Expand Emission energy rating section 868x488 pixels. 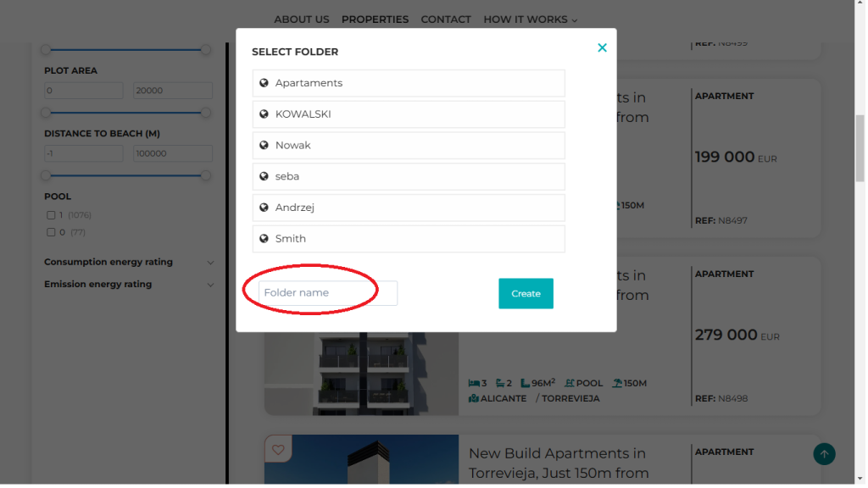210,285
